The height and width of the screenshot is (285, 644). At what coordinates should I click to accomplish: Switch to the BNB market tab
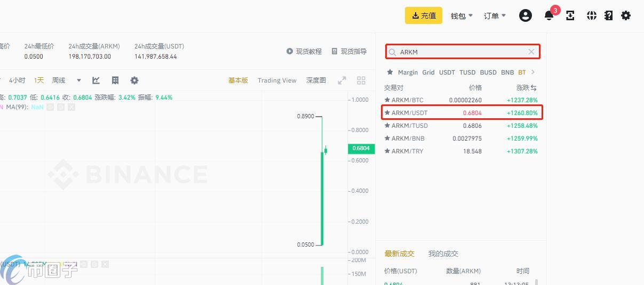507,72
